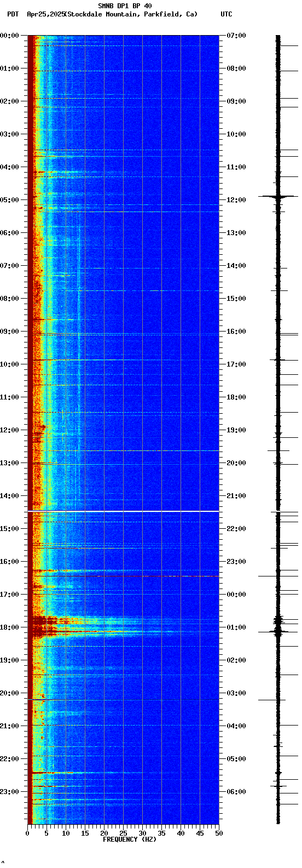Click the 04:00 PDT time label

pos(9,167)
